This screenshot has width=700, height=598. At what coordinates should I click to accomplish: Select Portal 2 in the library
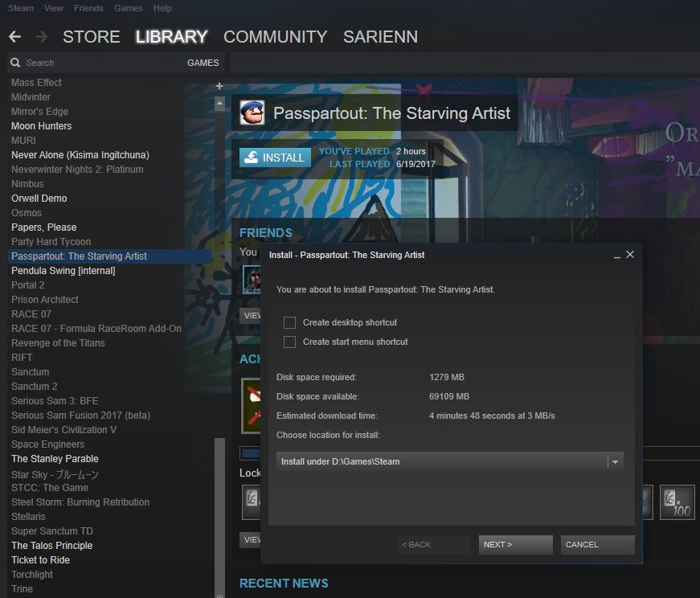pyautogui.click(x=27, y=285)
